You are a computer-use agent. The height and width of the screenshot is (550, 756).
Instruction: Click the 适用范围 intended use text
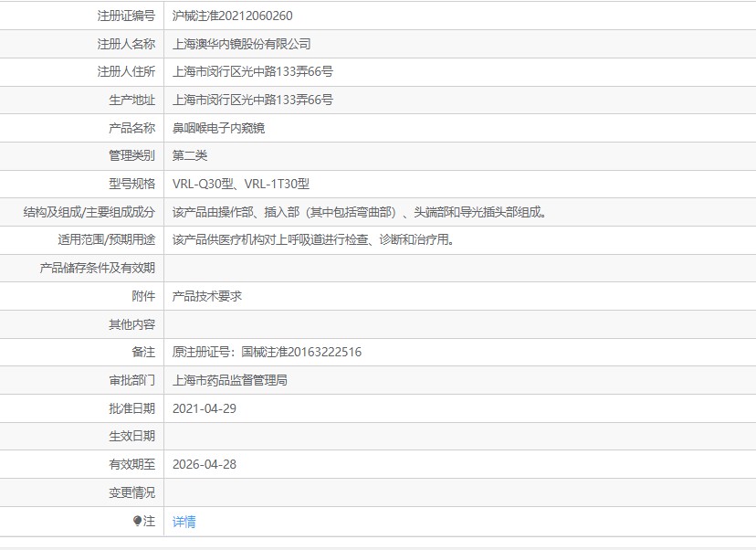(x=313, y=239)
